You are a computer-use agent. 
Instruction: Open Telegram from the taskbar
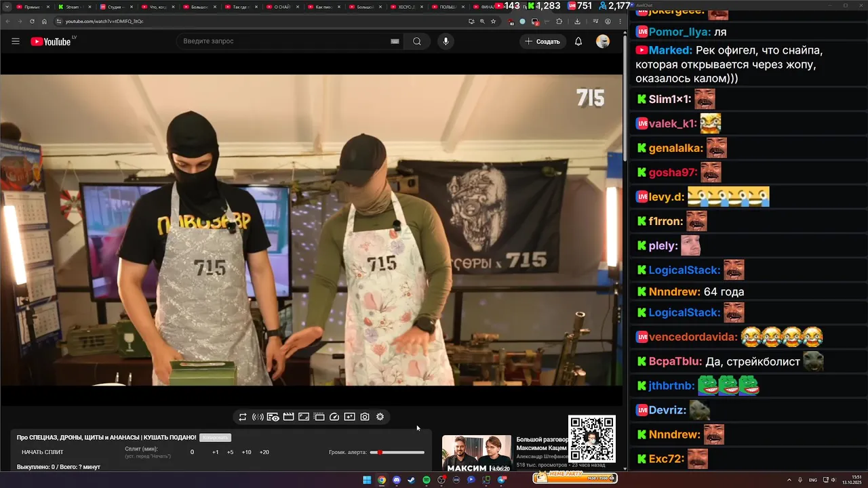tap(501, 480)
